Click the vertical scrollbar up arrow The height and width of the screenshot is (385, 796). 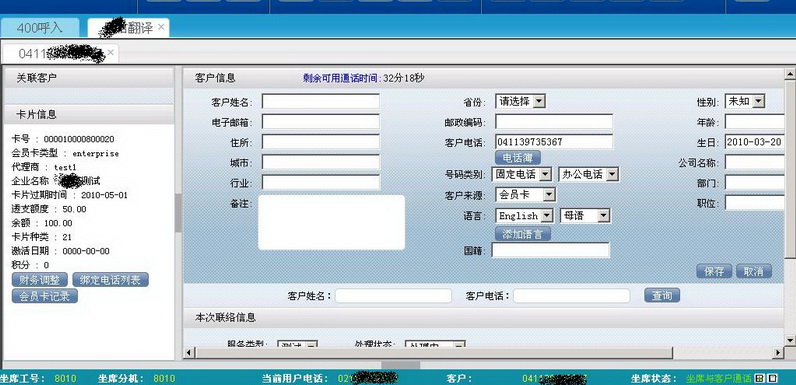tap(790, 75)
